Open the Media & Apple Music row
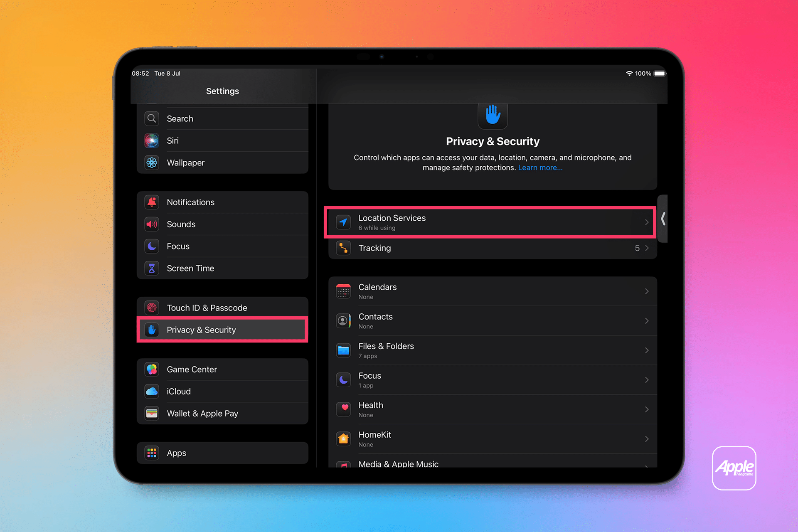This screenshot has height=532, width=798. click(493, 461)
